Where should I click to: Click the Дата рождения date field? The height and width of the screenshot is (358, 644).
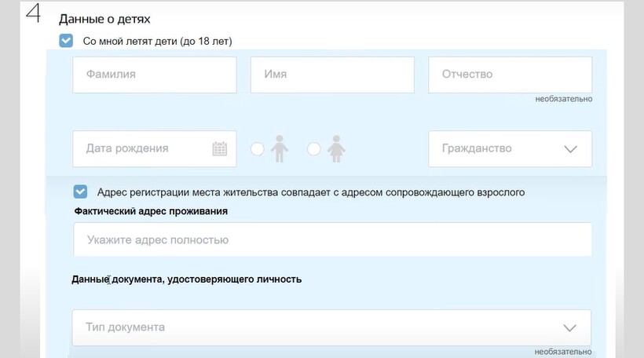(x=141, y=148)
